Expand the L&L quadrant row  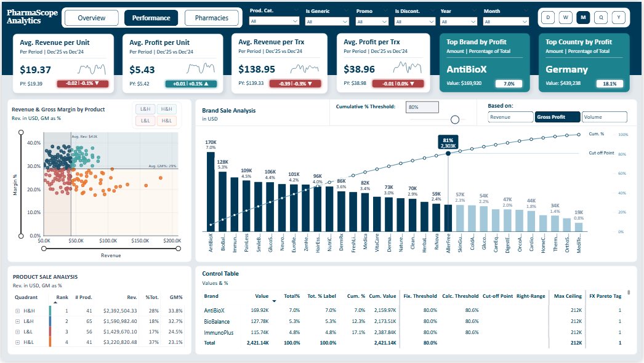coord(18,332)
